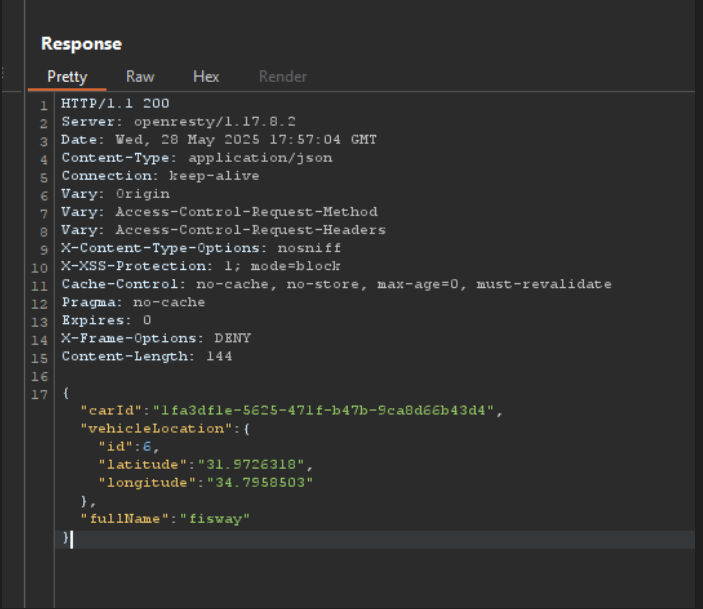Screen dimensions: 703x609
Task: Click line number 17 in the gutter
Action: (39, 395)
